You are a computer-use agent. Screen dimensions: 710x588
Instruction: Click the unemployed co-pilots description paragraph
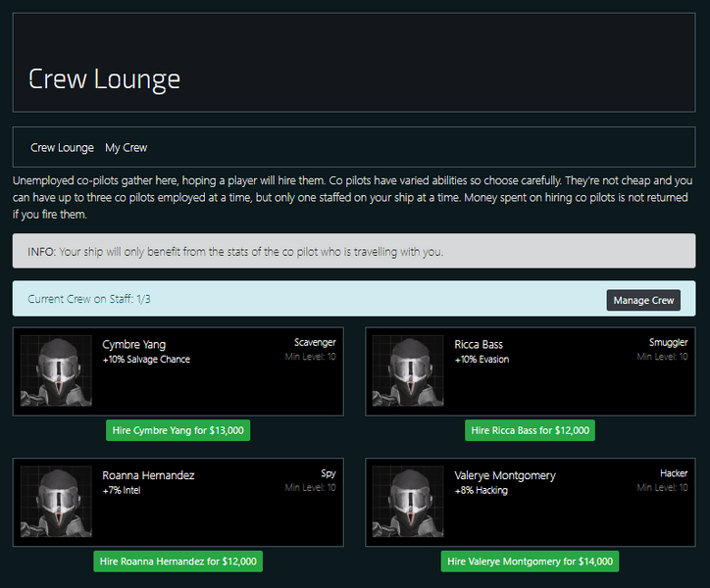point(353,197)
